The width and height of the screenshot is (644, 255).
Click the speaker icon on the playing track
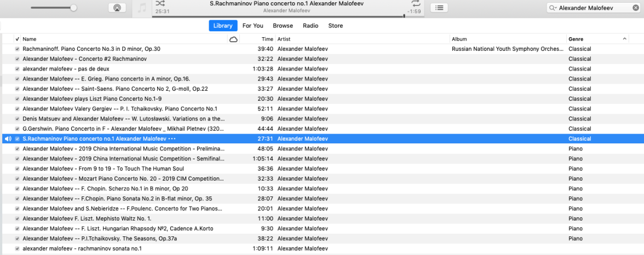[x=8, y=139]
